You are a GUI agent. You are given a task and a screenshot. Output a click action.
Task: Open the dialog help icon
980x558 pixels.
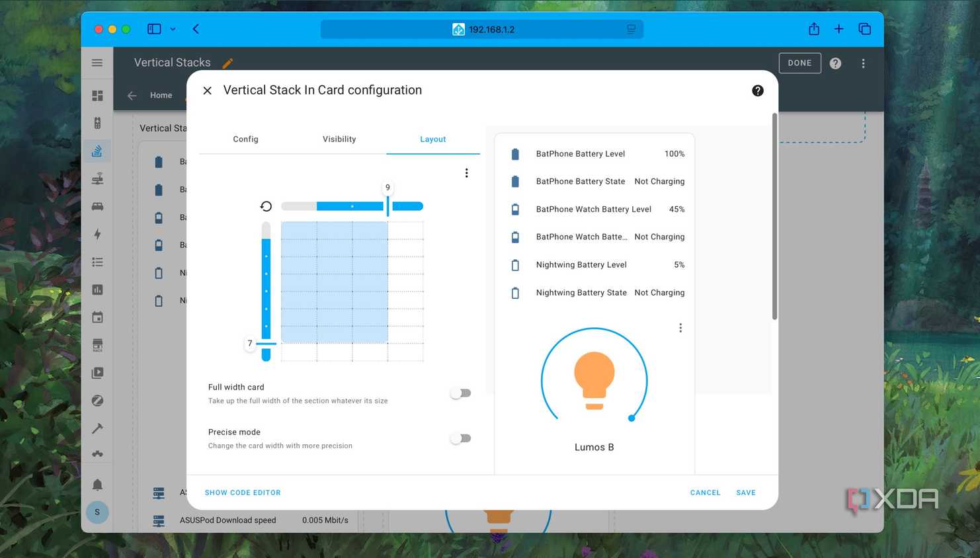pyautogui.click(x=758, y=91)
